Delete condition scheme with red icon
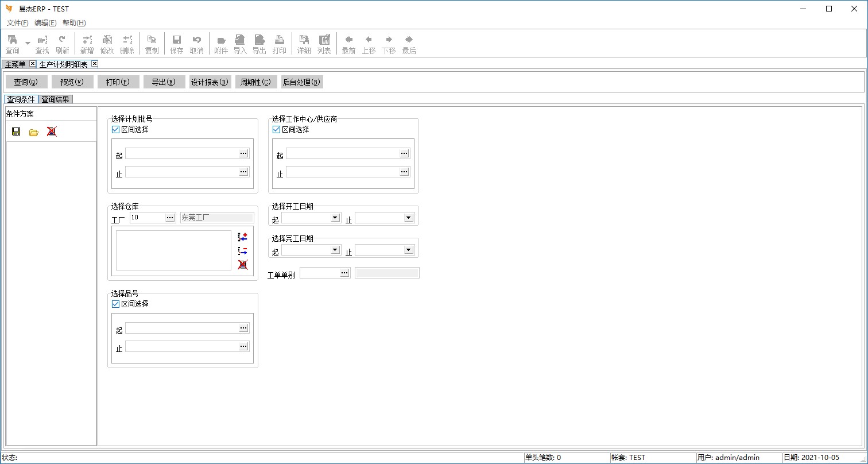Screen dimensions: 868x464 (52, 132)
